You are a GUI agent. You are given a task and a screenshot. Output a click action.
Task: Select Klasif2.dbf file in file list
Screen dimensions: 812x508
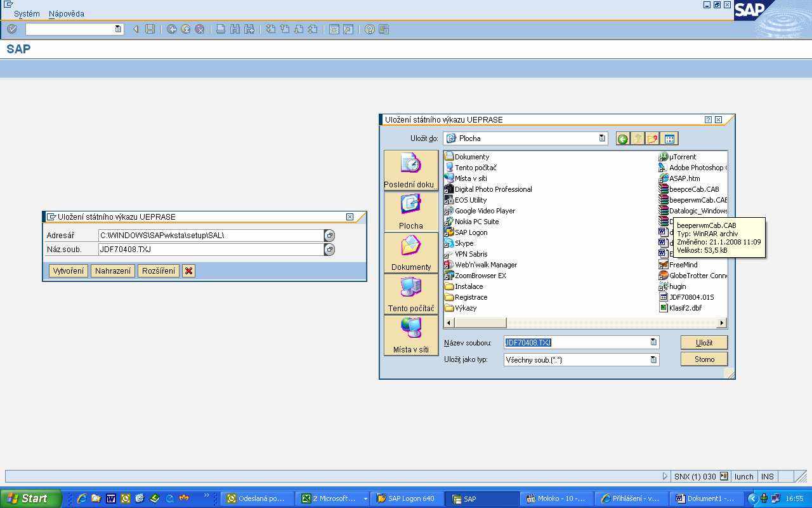pos(680,308)
